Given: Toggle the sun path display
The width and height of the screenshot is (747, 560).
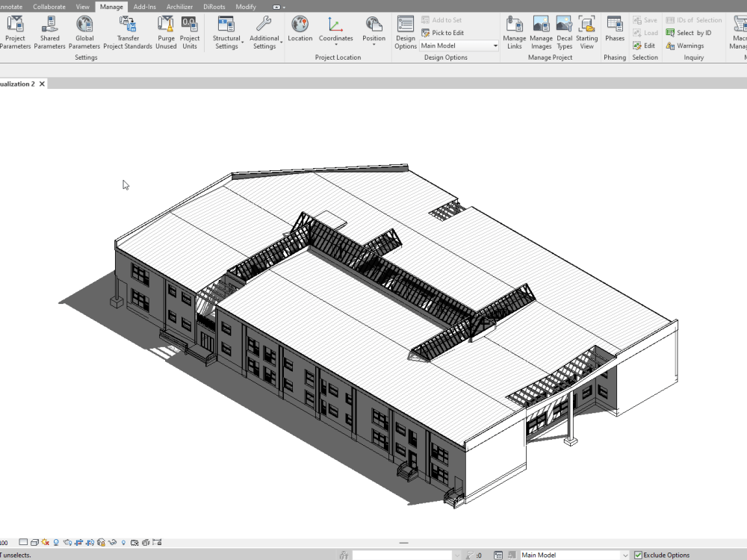Looking at the screenshot, I should [x=45, y=542].
